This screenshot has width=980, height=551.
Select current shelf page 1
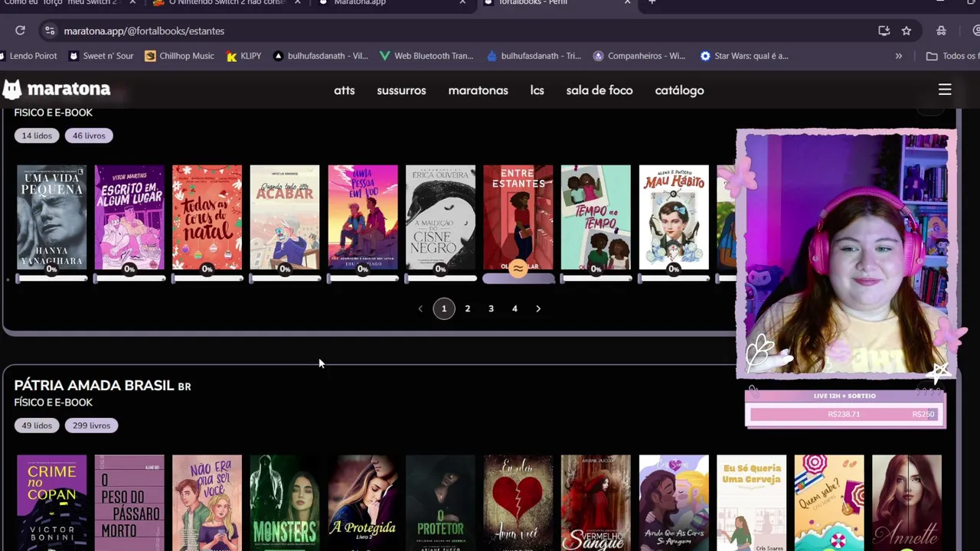pos(444,308)
